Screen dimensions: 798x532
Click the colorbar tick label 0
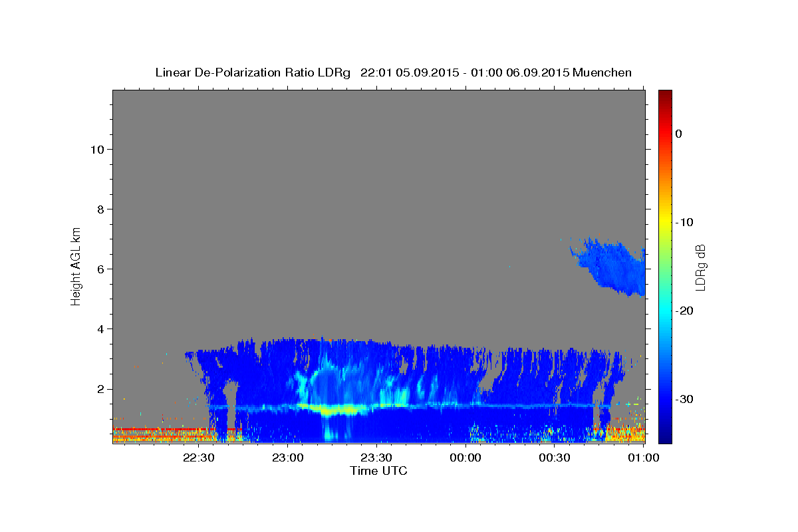coord(679,134)
